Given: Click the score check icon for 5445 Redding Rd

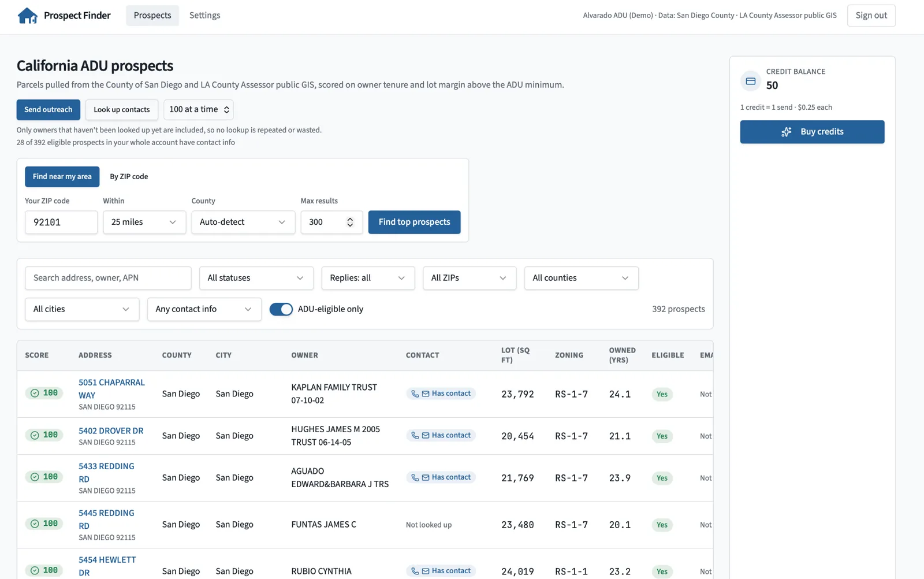Looking at the screenshot, I should [35, 524].
